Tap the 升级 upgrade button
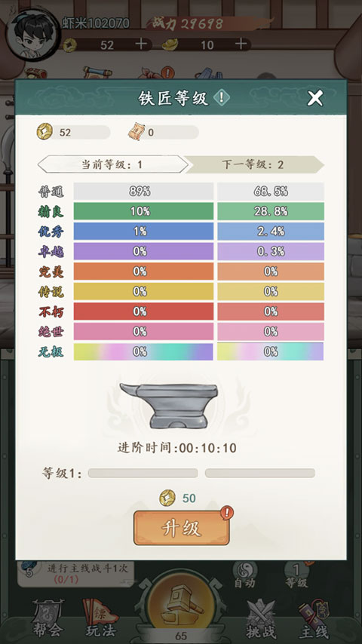This screenshot has height=644, width=362. point(181,528)
